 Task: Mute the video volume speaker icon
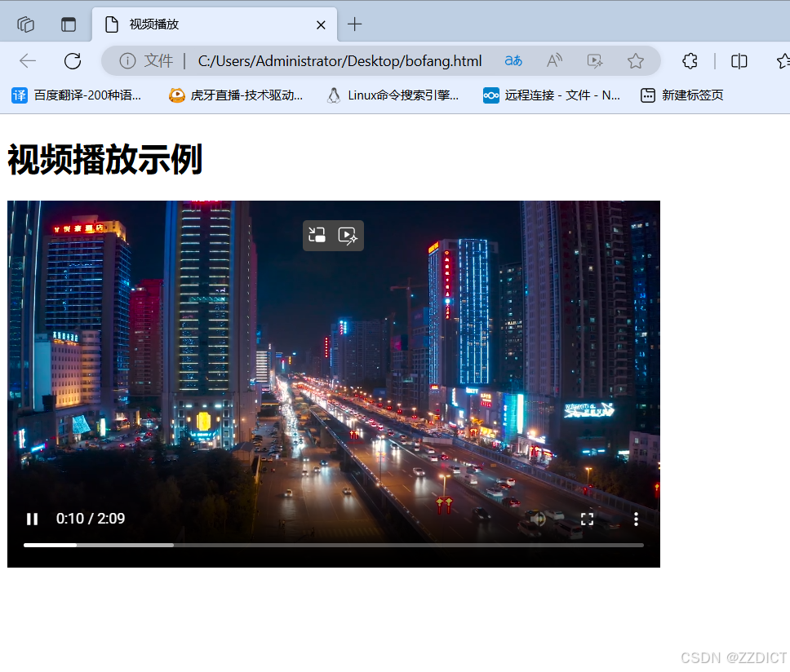538,519
